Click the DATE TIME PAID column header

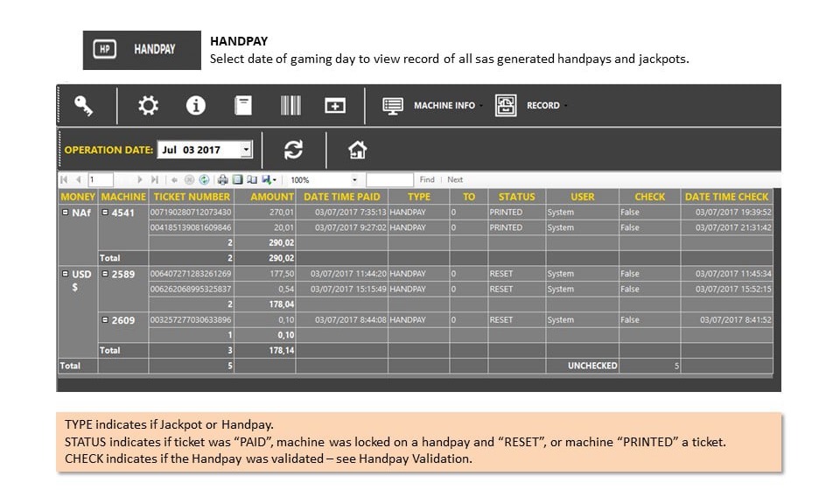click(x=342, y=197)
